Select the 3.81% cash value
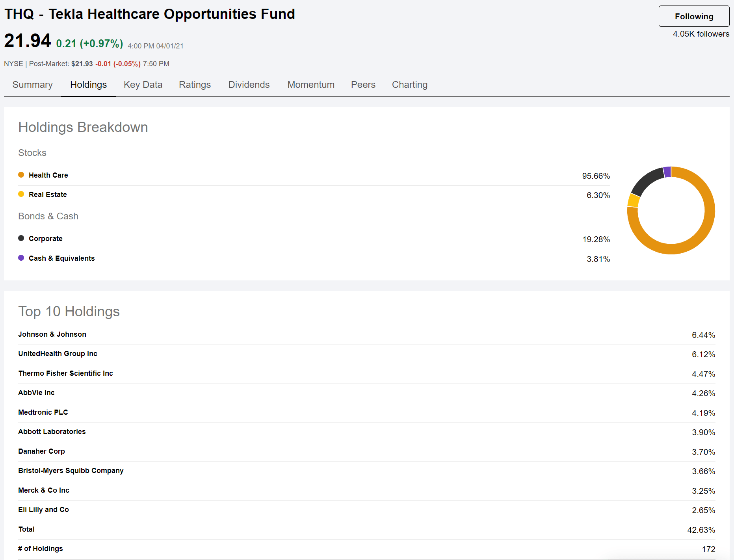This screenshot has height=560, width=734. pyautogui.click(x=598, y=259)
